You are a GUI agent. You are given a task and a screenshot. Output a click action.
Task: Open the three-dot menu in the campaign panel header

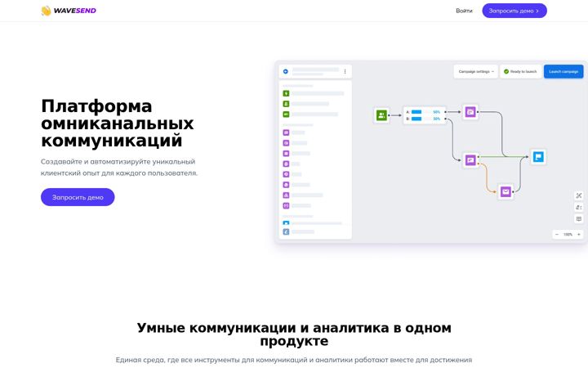(345, 71)
